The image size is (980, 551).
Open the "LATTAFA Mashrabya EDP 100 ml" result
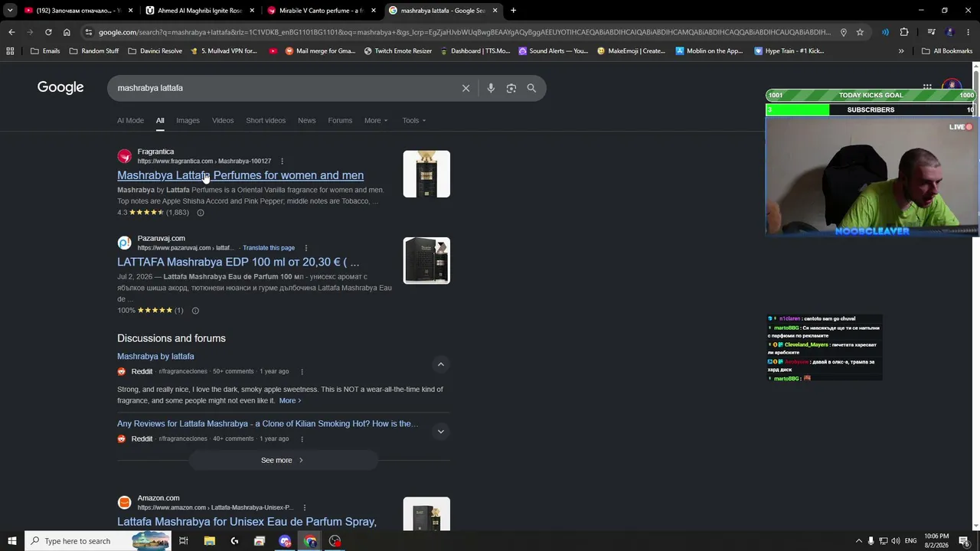238,262
